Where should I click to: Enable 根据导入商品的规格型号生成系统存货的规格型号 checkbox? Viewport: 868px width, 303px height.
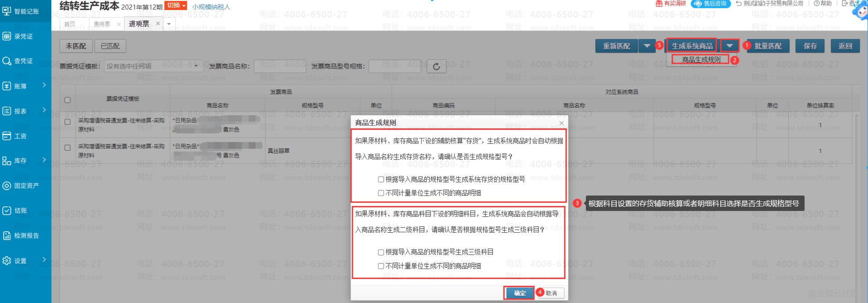pyautogui.click(x=381, y=179)
